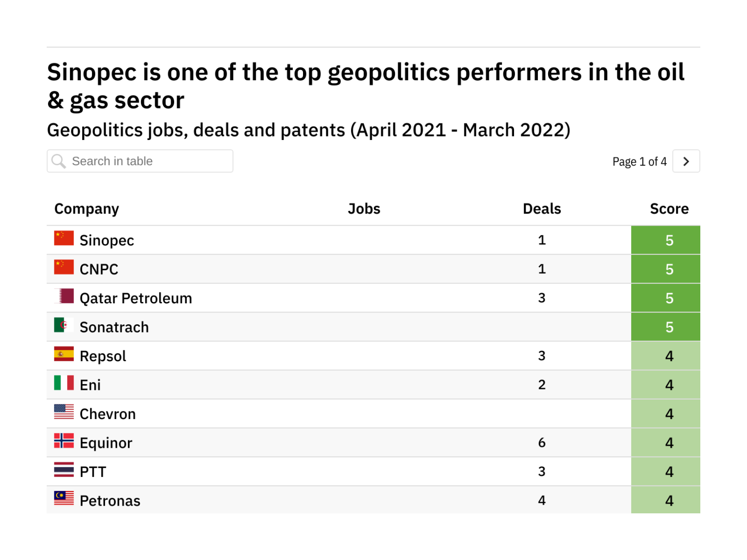
Task: Click the US flag beside Chevron
Action: 64,412
